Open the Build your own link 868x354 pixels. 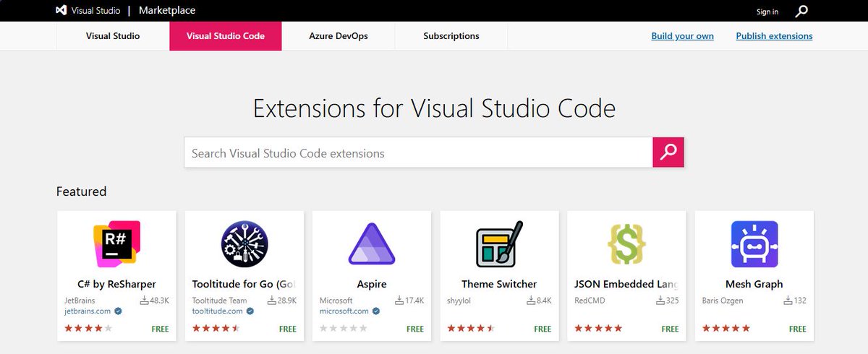[682, 36]
